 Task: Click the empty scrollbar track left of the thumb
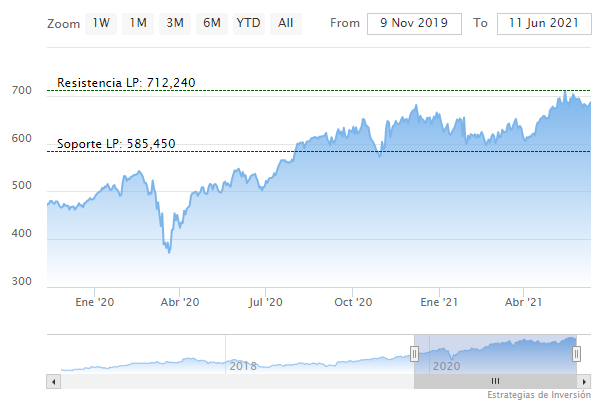[230, 381]
